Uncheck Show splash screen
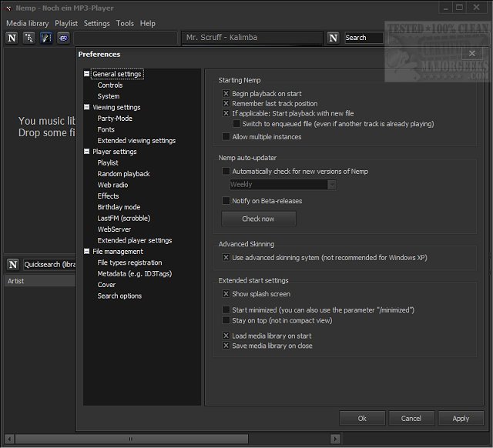This screenshot has width=493, height=448. click(x=226, y=294)
